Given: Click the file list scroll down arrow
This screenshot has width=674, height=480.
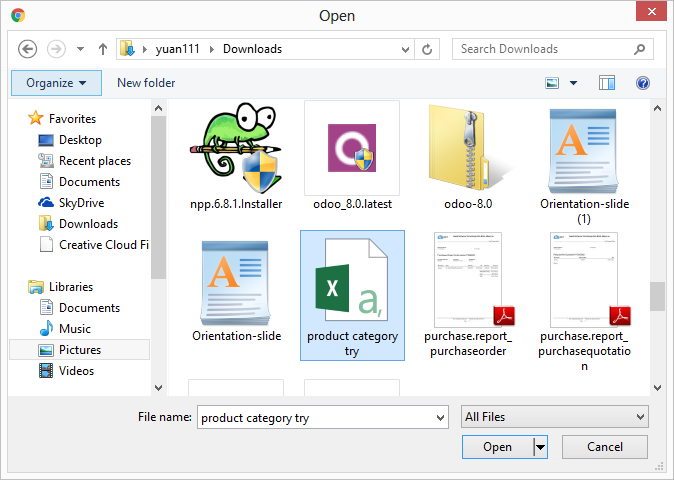Looking at the screenshot, I should 657,388.
